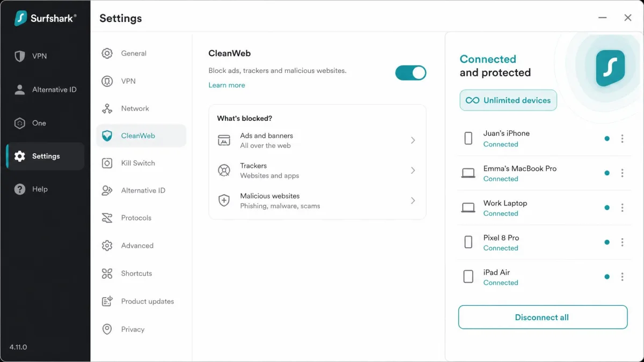Click the VPN icon in settings list
The width and height of the screenshot is (644, 362).
(x=107, y=81)
